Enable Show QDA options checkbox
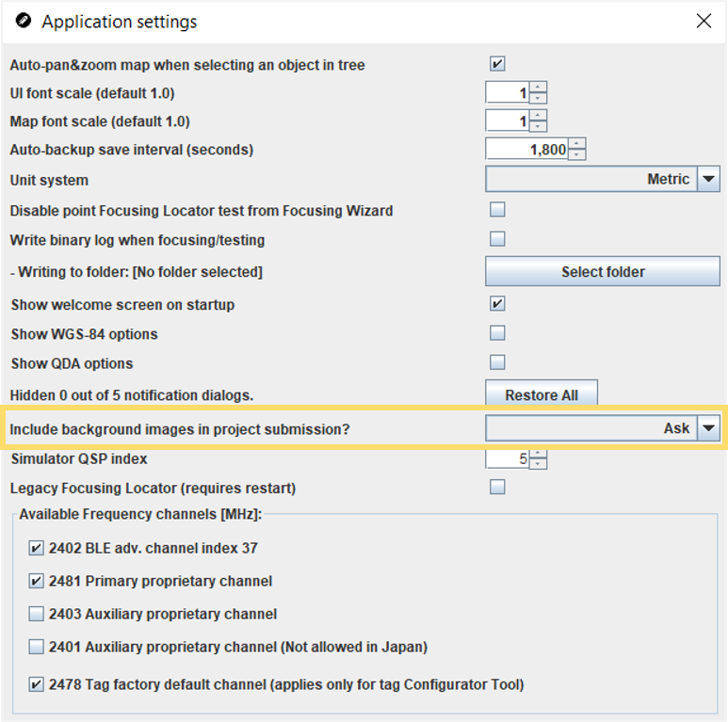 point(497,361)
